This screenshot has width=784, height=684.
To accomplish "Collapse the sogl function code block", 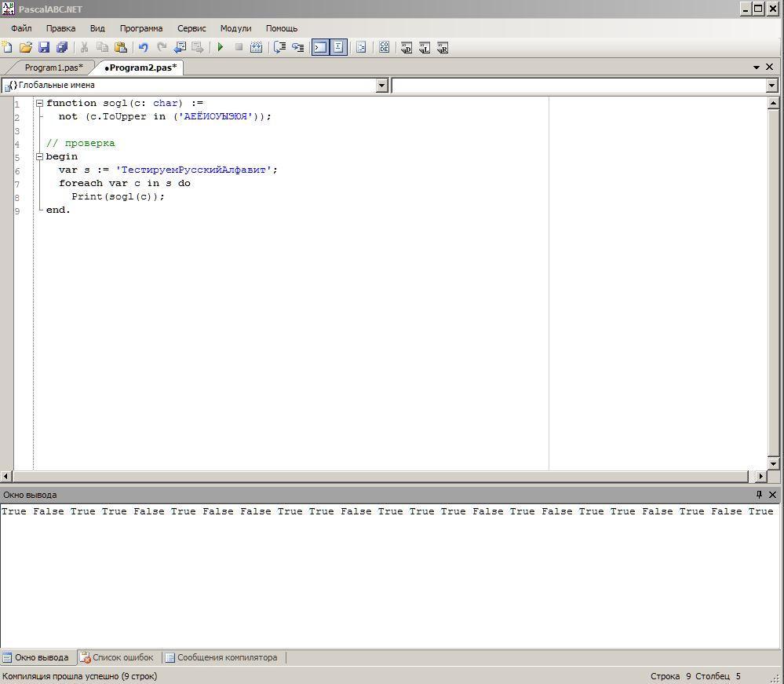I will coord(39,103).
